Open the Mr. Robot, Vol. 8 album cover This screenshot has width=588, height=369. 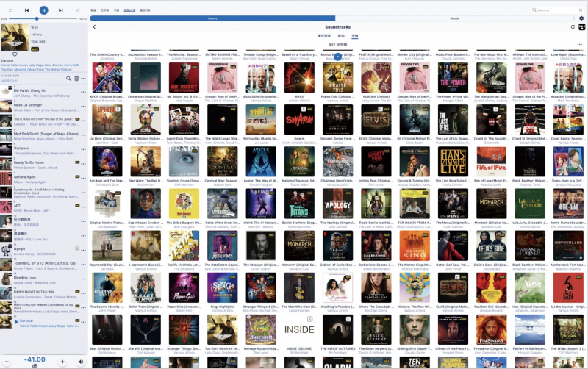coord(184,78)
